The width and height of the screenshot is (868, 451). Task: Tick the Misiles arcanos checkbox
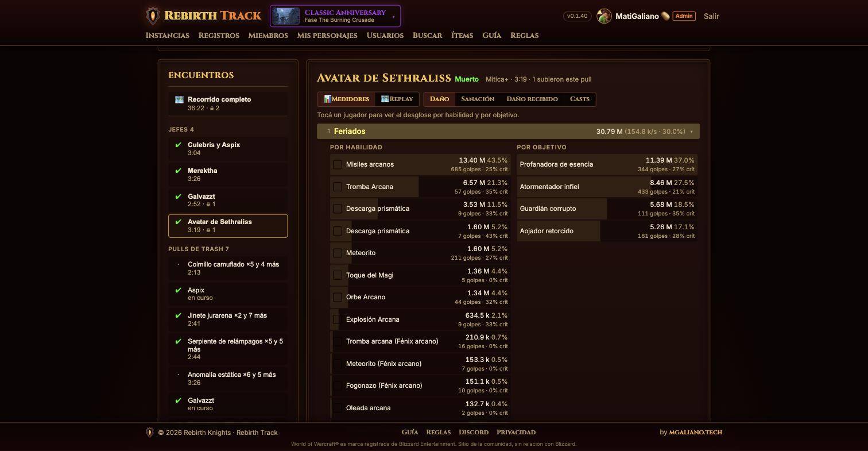[x=338, y=165]
